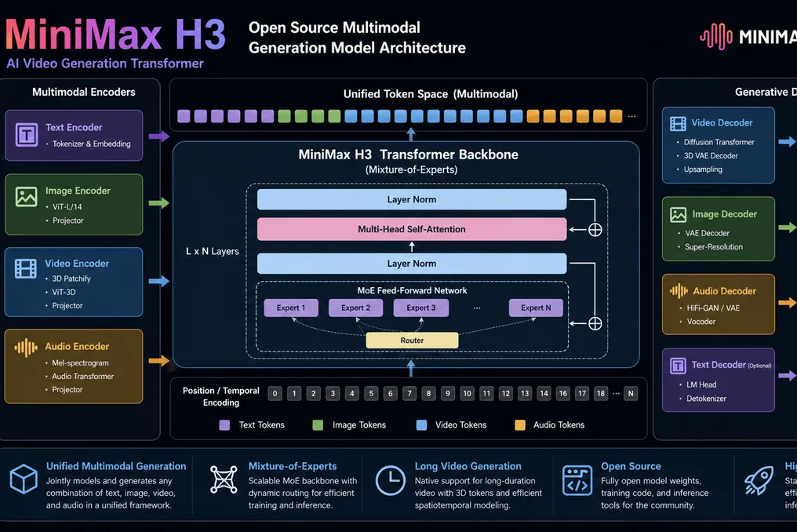The width and height of the screenshot is (797, 532).
Task: Click the Text Encoder 'T' icon
Action: tap(27, 135)
